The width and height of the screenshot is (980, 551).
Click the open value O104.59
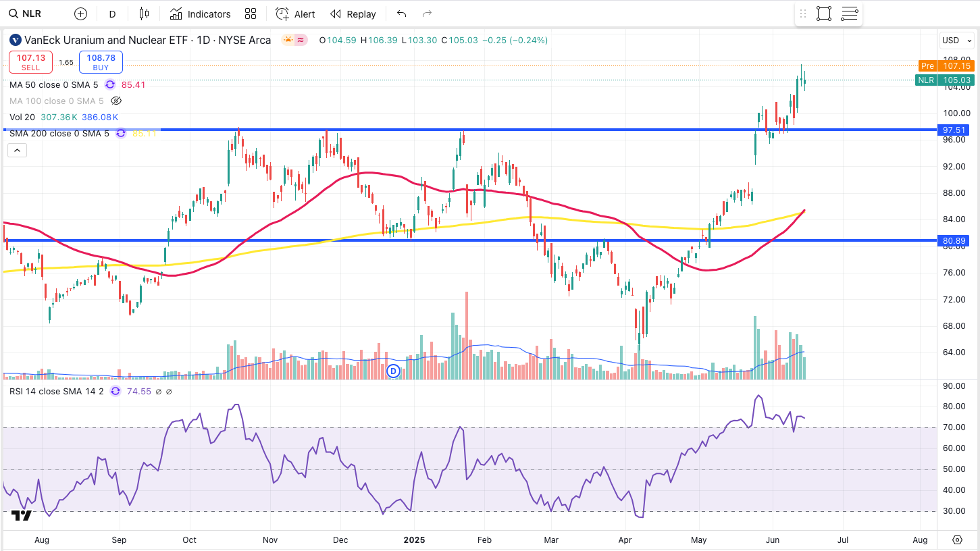[x=338, y=41]
